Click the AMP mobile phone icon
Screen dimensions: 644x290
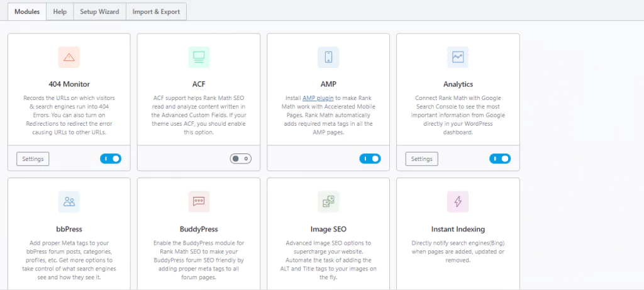coord(328,57)
